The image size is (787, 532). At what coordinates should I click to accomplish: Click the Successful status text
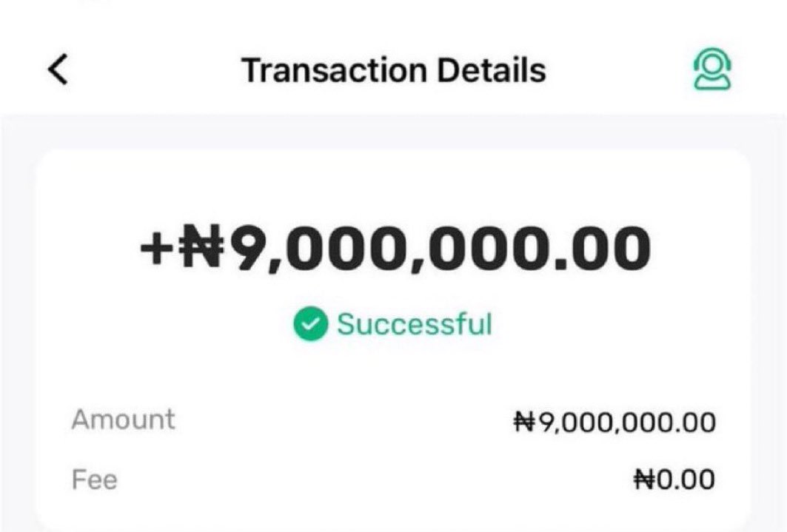(415, 324)
